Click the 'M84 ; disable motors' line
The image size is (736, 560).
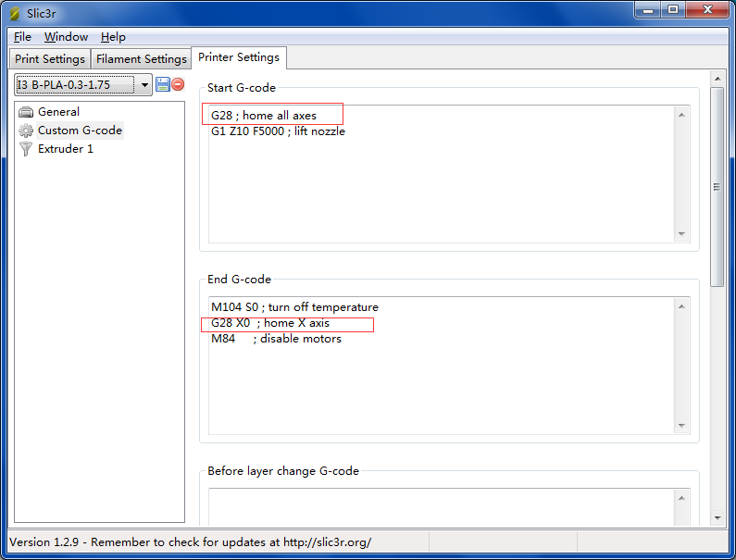point(276,339)
